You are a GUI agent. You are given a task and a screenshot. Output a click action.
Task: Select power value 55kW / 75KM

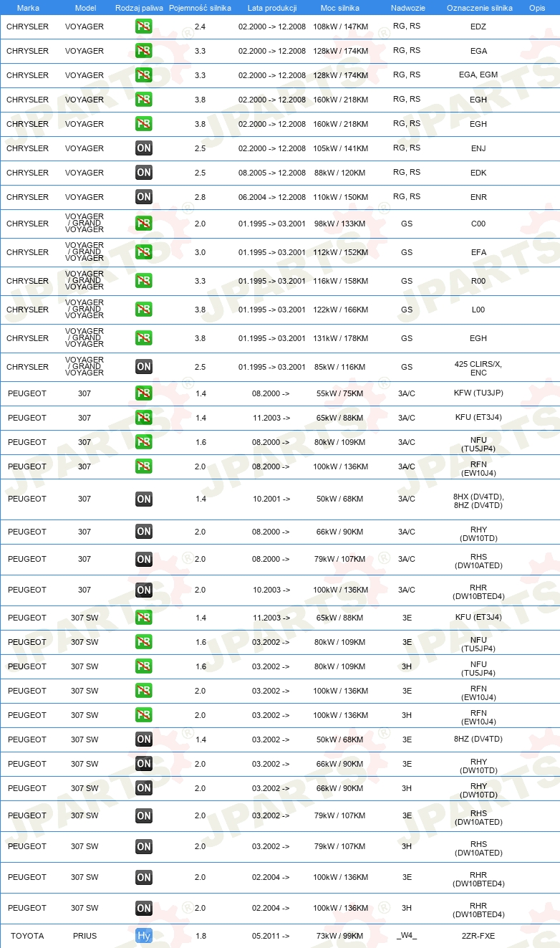pos(340,393)
